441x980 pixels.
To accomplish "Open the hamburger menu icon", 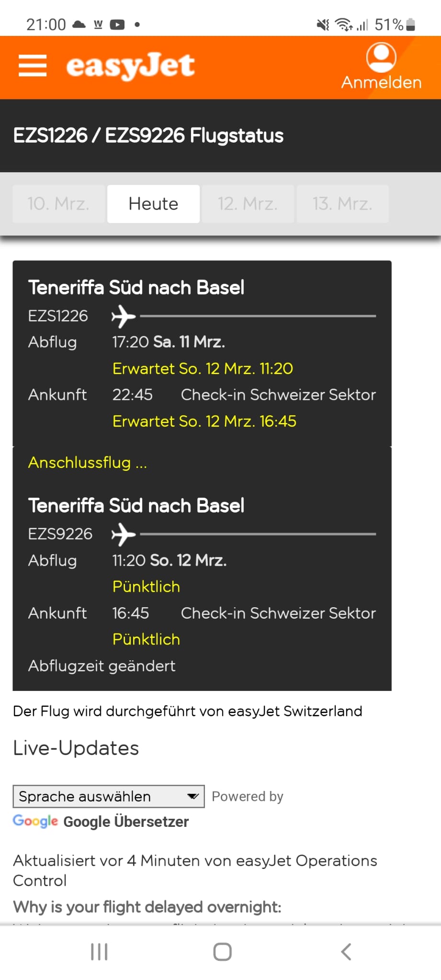I will (x=33, y=66).
